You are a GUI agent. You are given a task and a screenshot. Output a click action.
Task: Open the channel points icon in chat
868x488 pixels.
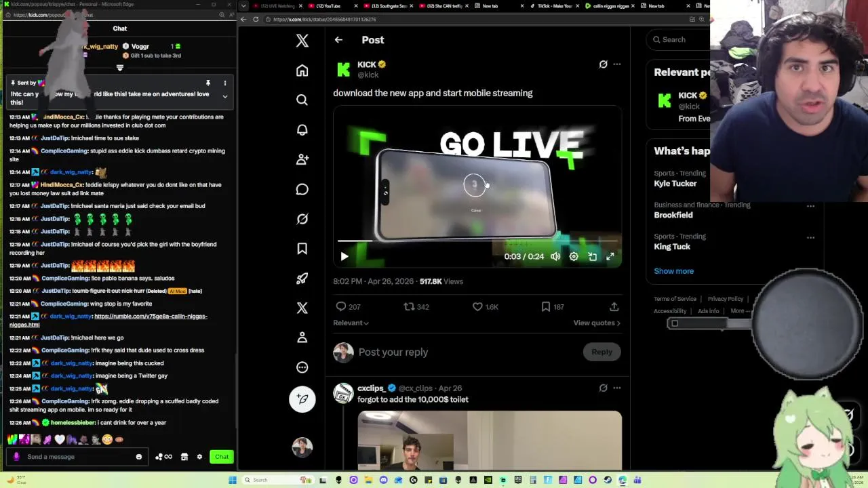point(163,457)
